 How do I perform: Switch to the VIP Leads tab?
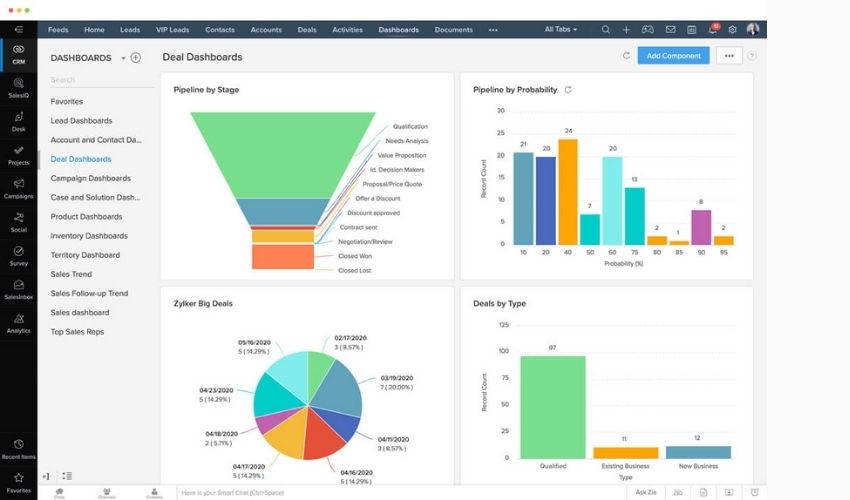(x=172, y=30)
